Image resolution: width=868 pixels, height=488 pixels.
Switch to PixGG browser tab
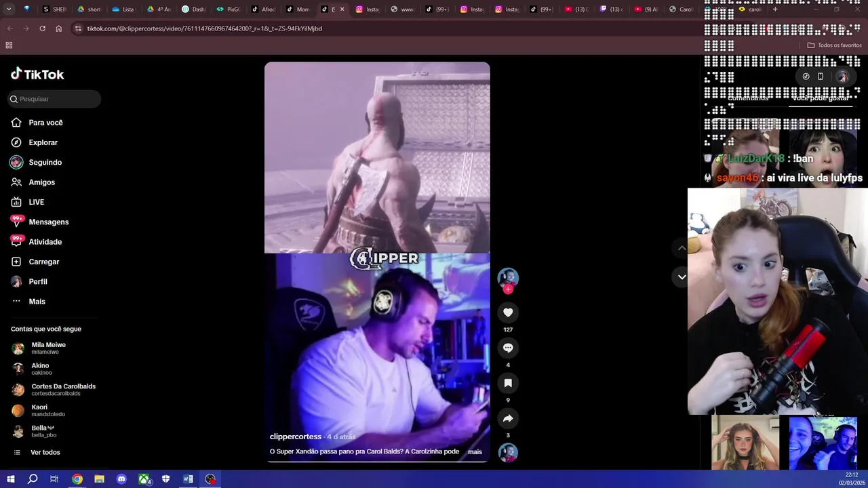tap(229, 9)
